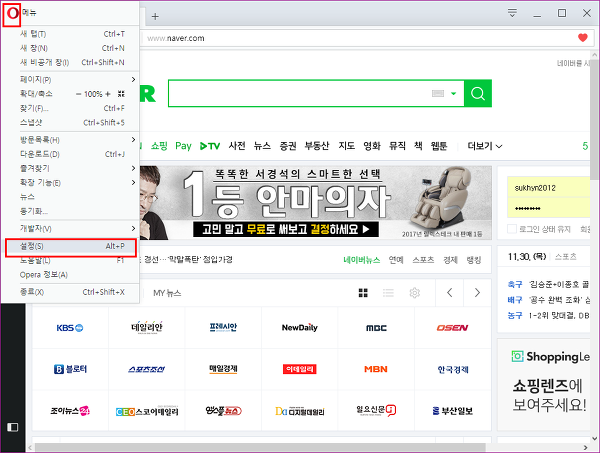Go to next news stand page arrow

coord(477,293)
